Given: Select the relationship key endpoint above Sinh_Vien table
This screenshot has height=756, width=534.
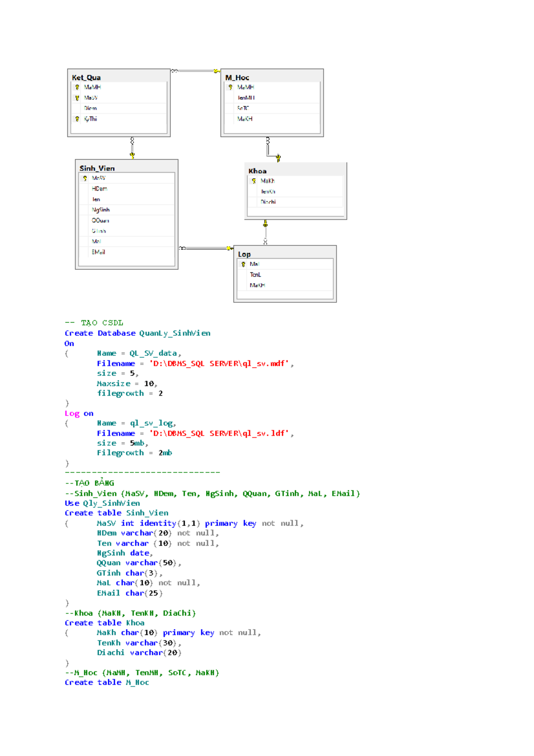Looking at the screenshot, I should click(132, 155).
